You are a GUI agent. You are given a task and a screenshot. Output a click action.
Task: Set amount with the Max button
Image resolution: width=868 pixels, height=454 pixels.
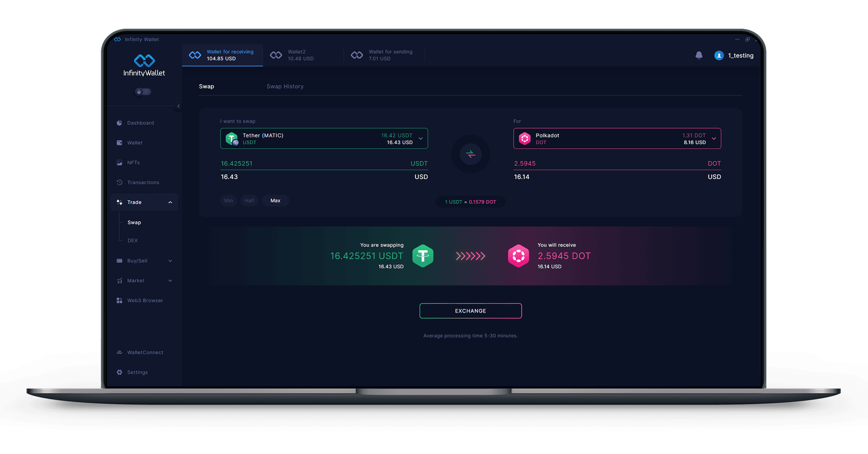(x=275, y=200)
